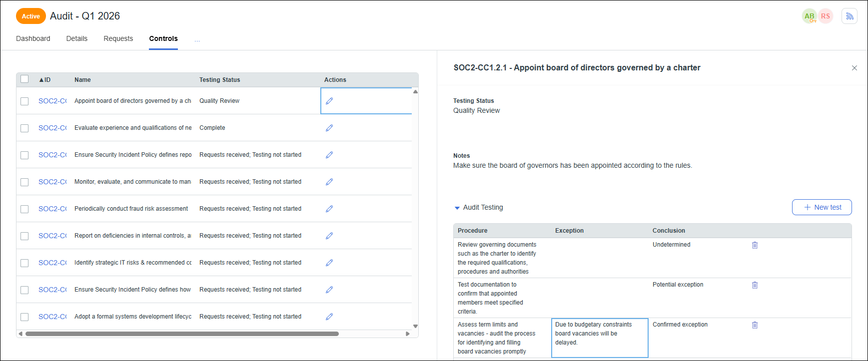The height and width of the screenshot is (361, 868).
Task: Click the horizontal scrollbar under the controls table
Action: (x=182, y=334)
